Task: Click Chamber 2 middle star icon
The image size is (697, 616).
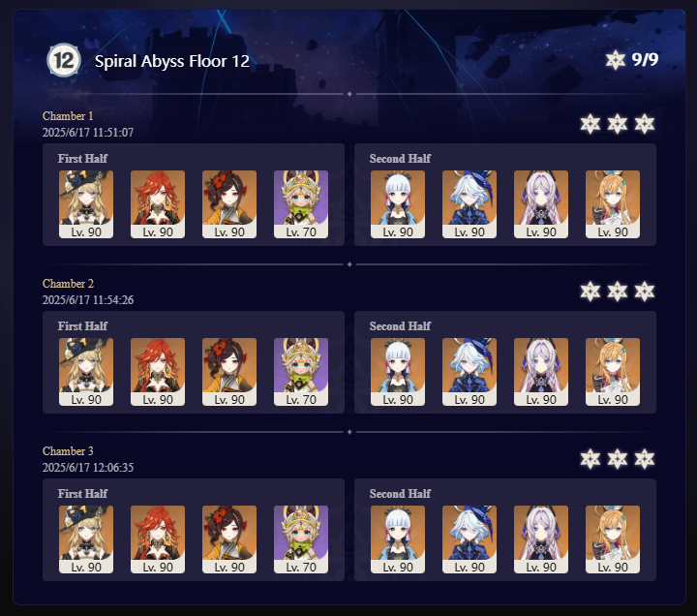Action: pos(617,292)
